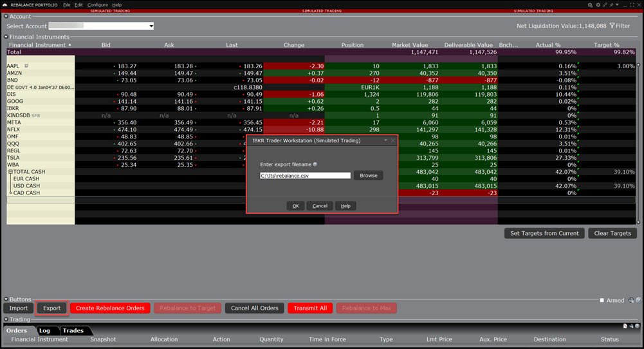Click Cancel All Orders button
The width and height of the screenshot is (644, 349).
click(x=254, y=308)
